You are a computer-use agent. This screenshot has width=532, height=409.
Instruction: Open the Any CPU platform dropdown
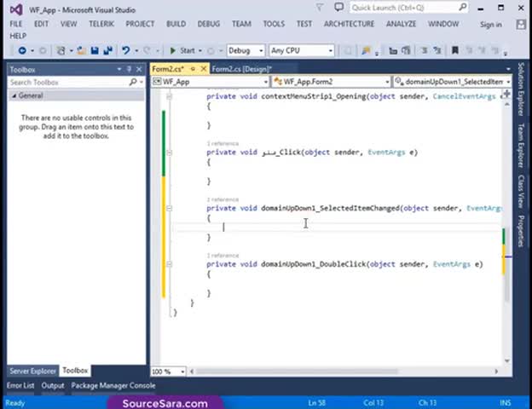coord(330,50)
